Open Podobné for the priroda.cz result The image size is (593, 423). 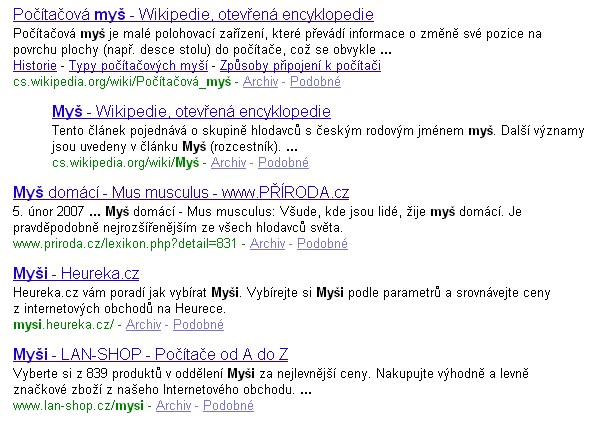pyautogui.click(x=322, y=243)
